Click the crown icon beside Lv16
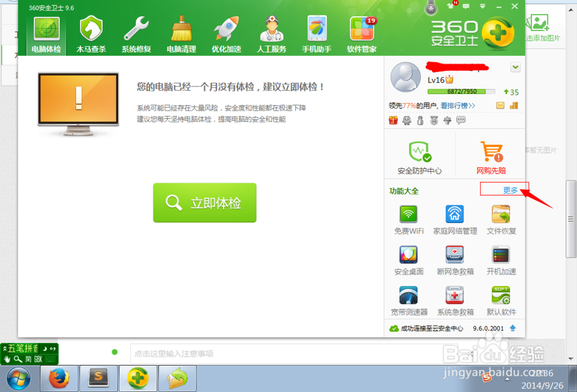577x392 pixels. (x=449, y=80)
